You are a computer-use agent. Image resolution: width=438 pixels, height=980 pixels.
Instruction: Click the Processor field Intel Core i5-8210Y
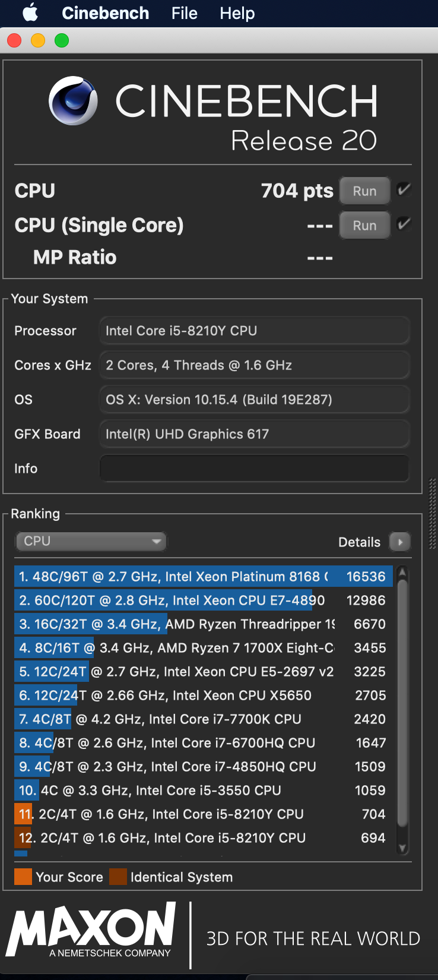[x=255, y=331]
